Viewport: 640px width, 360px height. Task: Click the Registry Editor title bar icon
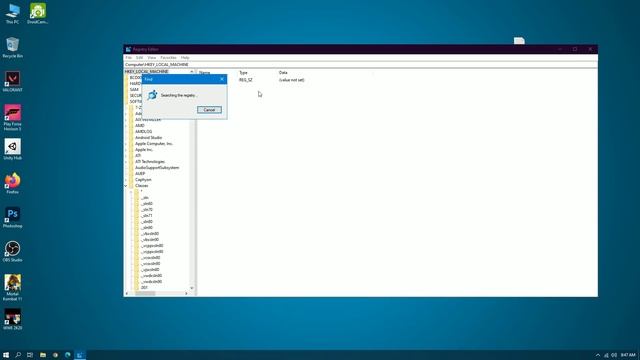pos(128,49)
